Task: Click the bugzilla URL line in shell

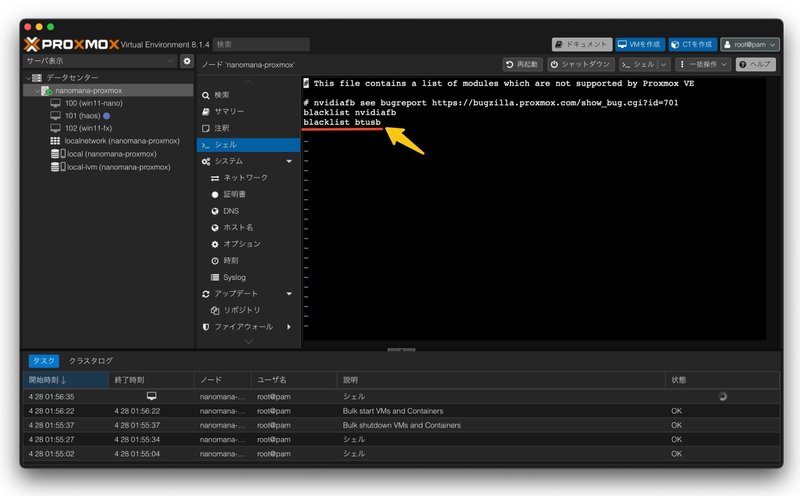Action: (x=491, y=103)
